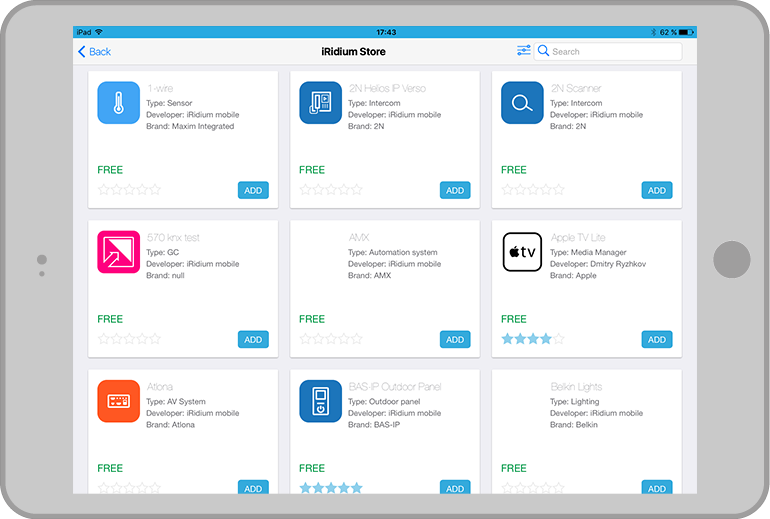Add the 1-wire sensor driver
The width and height of the screenshot is (770, 519).
[x=253, y=190]
